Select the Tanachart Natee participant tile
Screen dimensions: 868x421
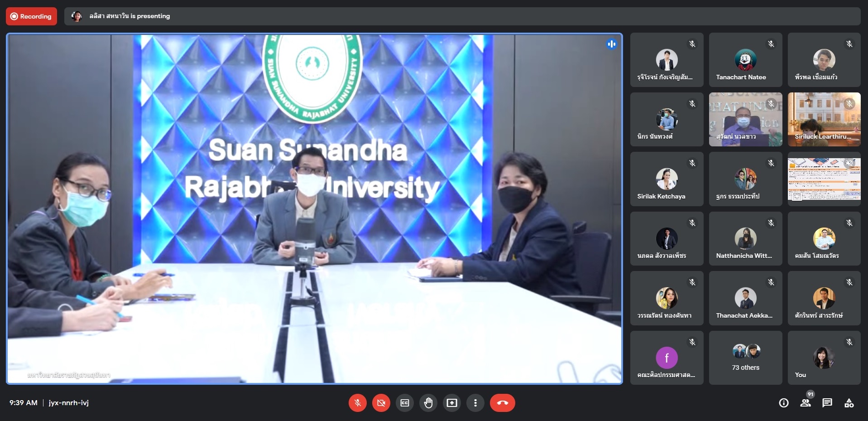pos(745,60)
